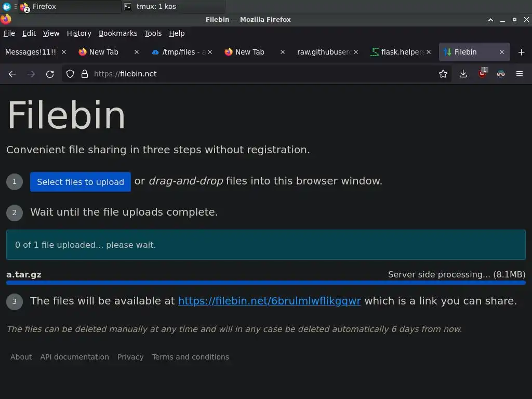
Task: Click the a.tar.gz file name
Action: pos(24,274)
